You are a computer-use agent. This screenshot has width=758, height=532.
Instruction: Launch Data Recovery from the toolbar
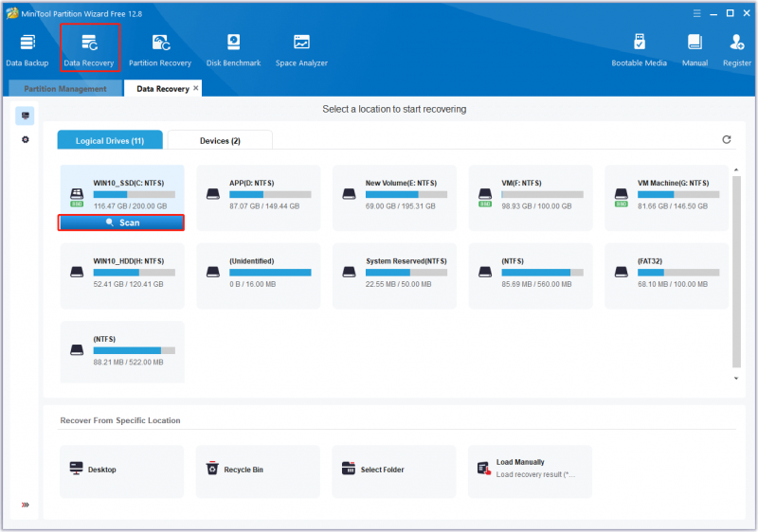coord(89,50)
